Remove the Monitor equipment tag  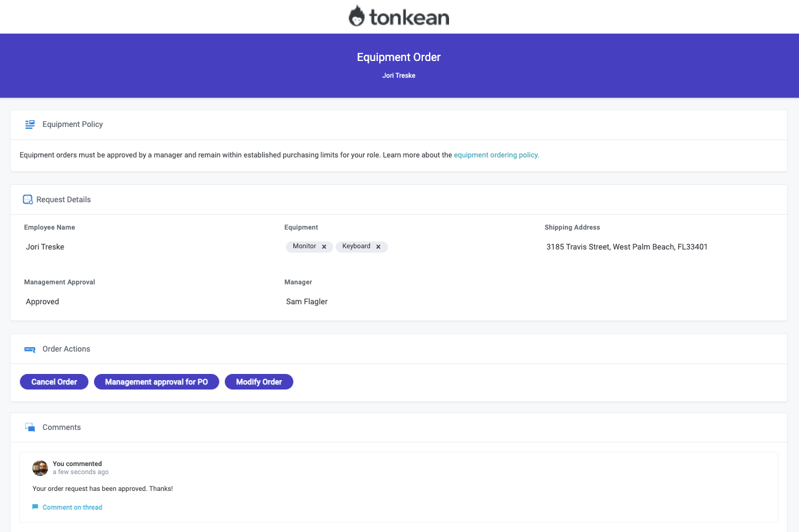324,247
